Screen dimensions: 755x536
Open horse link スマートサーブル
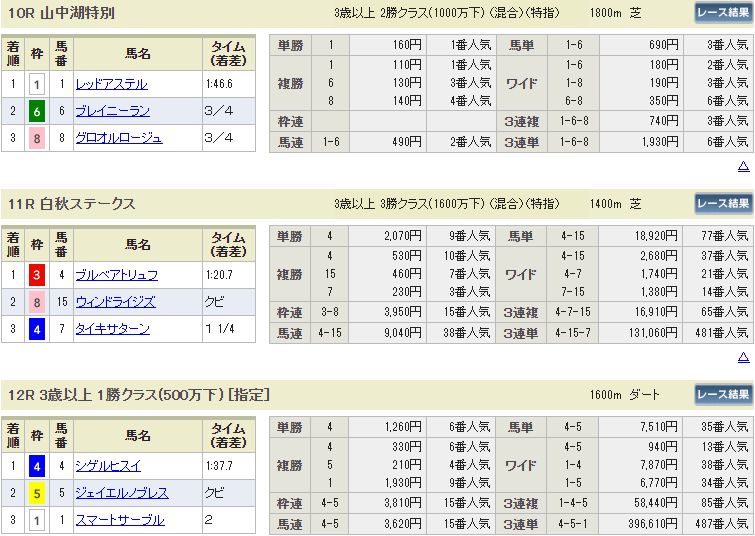[x=120, y=520]
